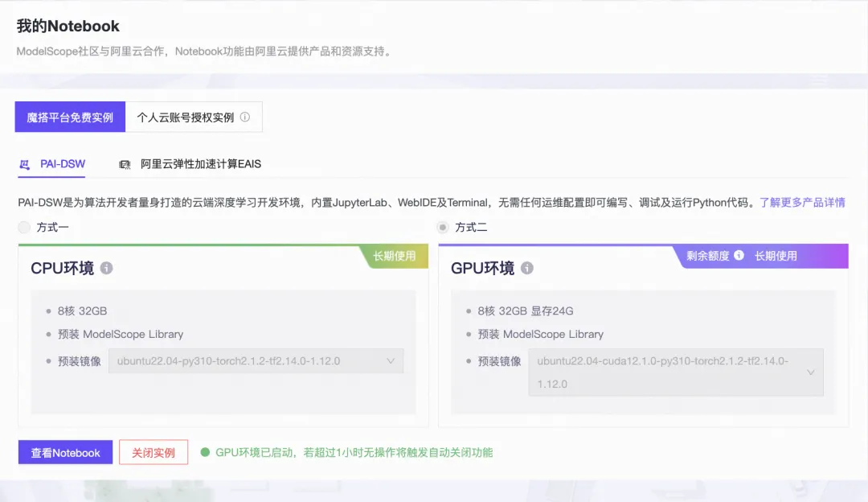Switch to the 魔搭平台免费实例 tab
868x502 pixels.
tap(69, 116)
